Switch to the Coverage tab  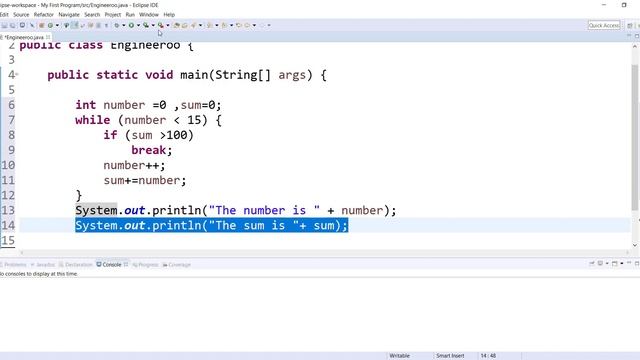177,264
